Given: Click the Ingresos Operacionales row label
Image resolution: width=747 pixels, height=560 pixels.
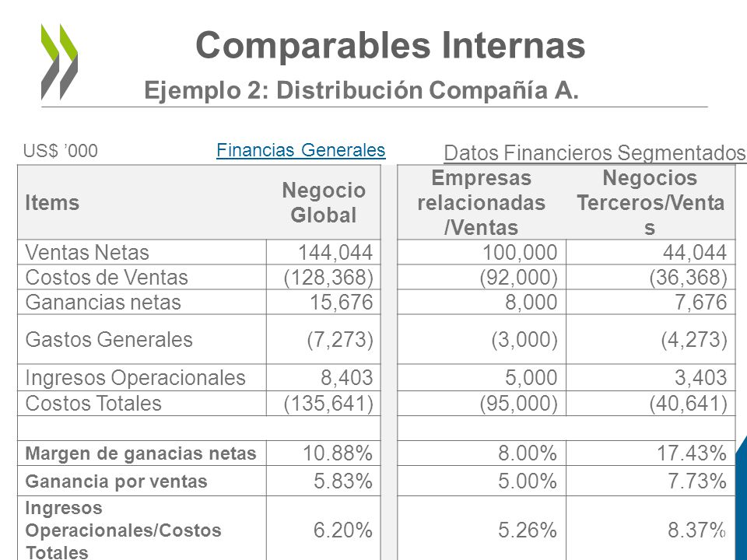Looking at the screenshot, I should click(x=135, y=378).
